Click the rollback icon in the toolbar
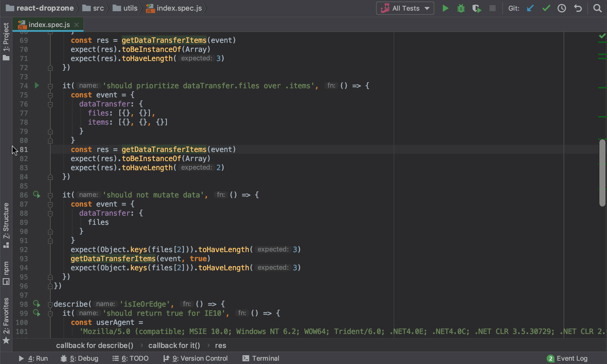This screenshot has width=607, height=364. click(578, 8)
